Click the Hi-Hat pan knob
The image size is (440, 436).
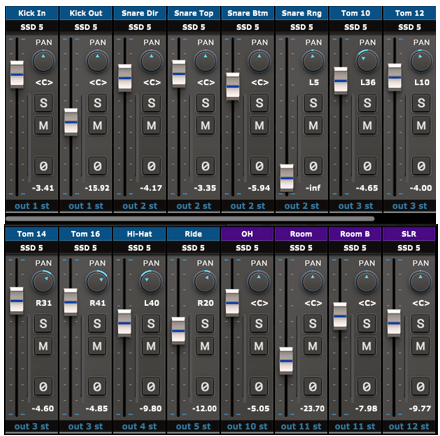pyautogui.click(x=151, y=282)
